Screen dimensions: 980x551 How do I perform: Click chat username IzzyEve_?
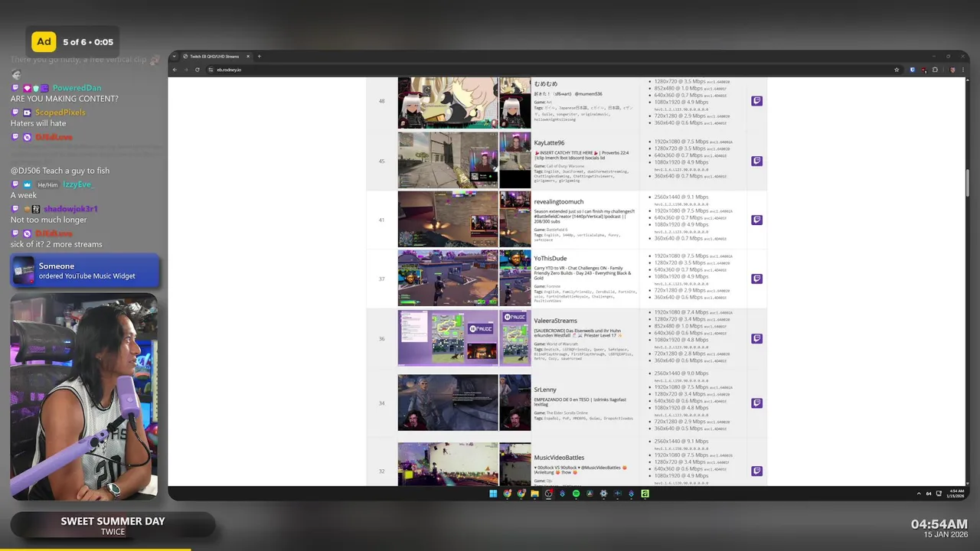(x=77, y=184)
